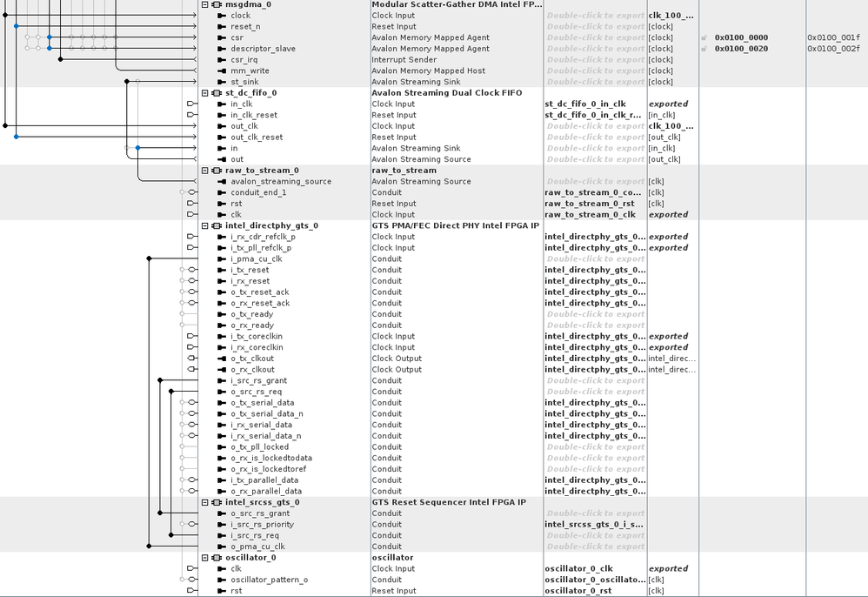The image size is (868, 597).
Task: Click export cell for o_tx_ready
Action: pos(596,314)
